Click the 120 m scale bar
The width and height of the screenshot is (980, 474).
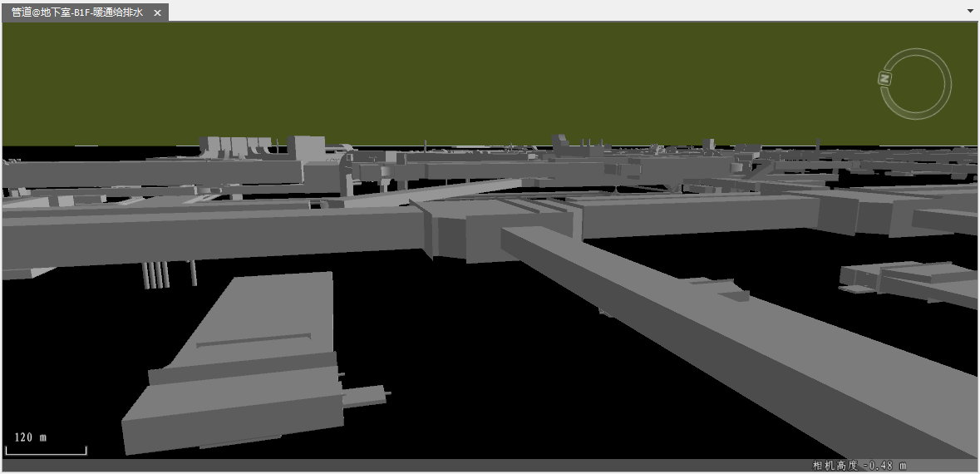tap(46, 449)
